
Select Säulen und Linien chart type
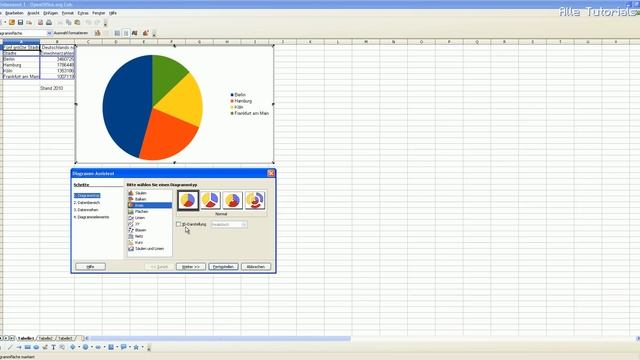pyautogui.click(x=149, y=249)
